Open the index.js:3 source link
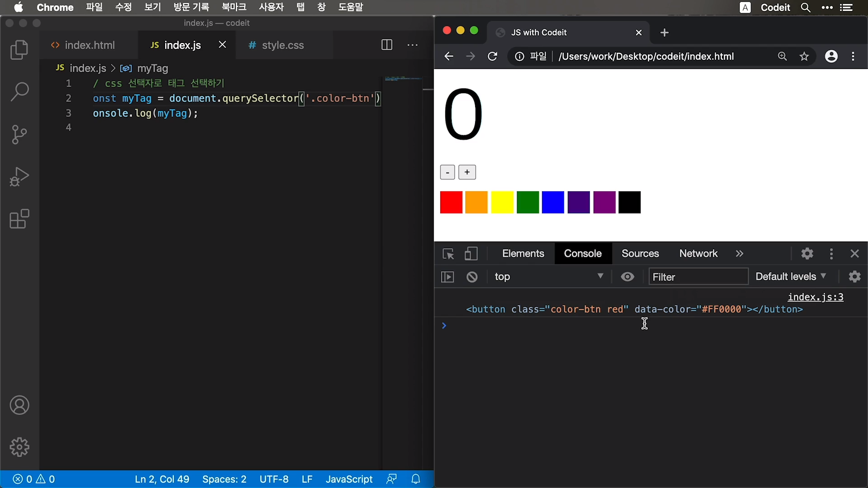This screenshot has width=868, height=488. click(x=815, y=297)
